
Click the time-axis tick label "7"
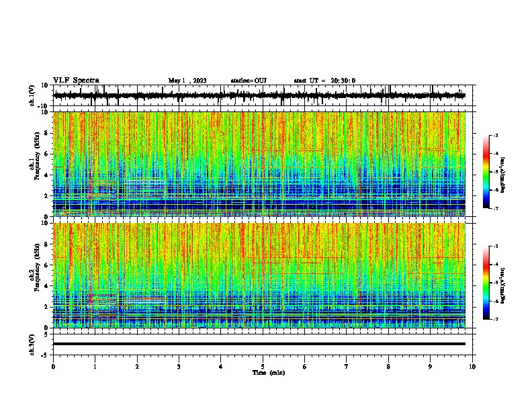click(x=347, y=367)
